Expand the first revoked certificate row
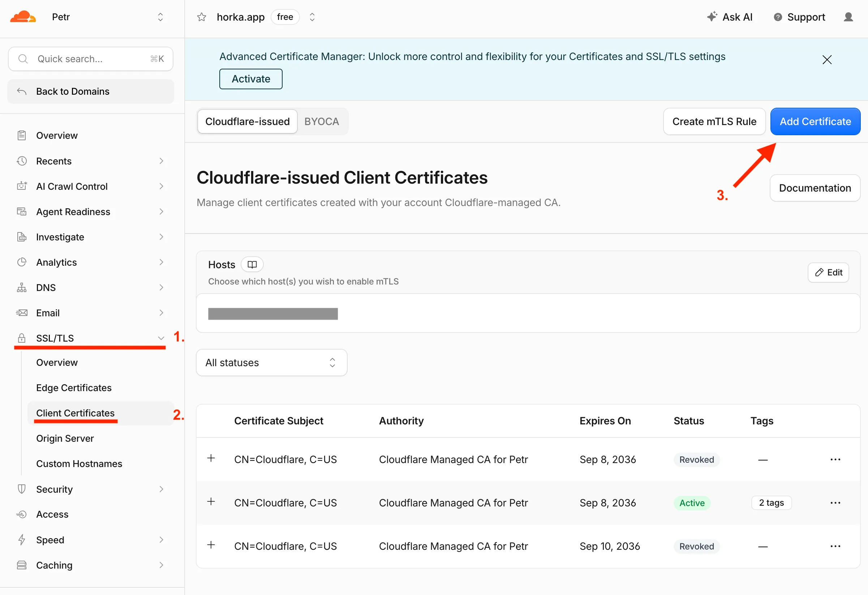This screenshot has height=595, width=868. 211,458
